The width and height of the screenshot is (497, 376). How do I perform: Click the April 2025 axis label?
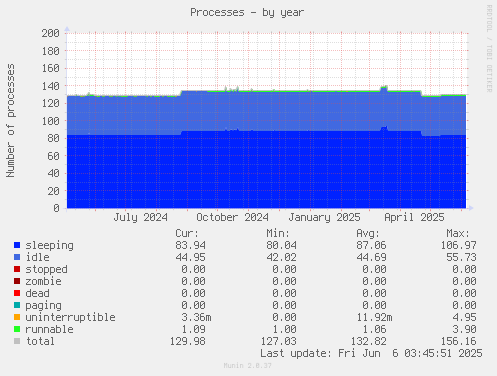[414, 217]
